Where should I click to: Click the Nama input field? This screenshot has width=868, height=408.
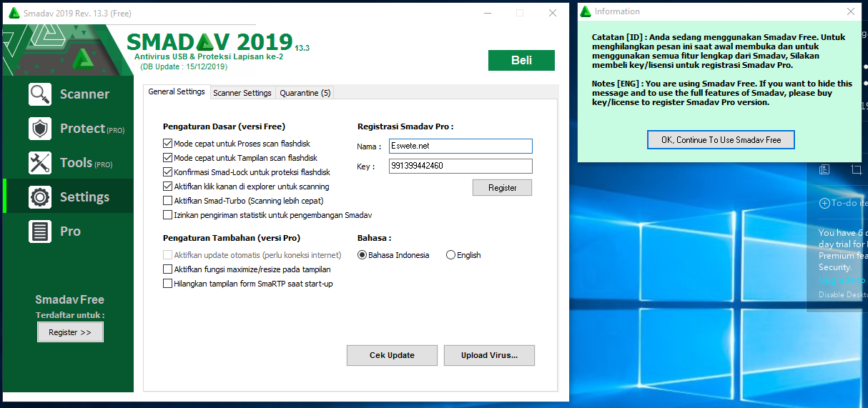pyautogui.click(x=461, y=146)
